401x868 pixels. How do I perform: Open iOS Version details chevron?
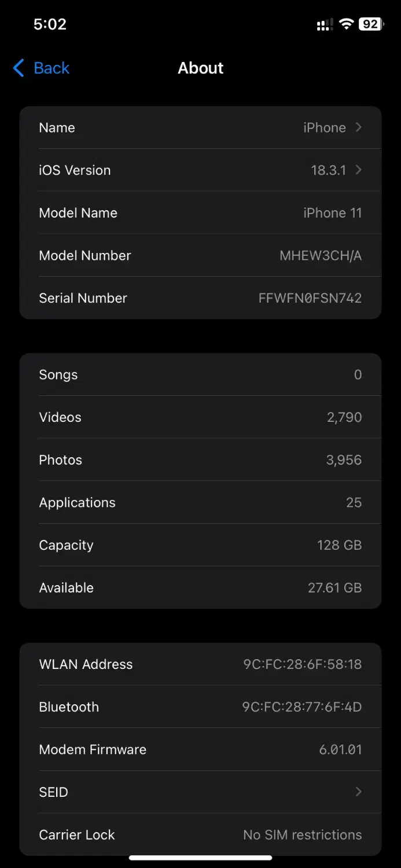[x=359, y=170]
